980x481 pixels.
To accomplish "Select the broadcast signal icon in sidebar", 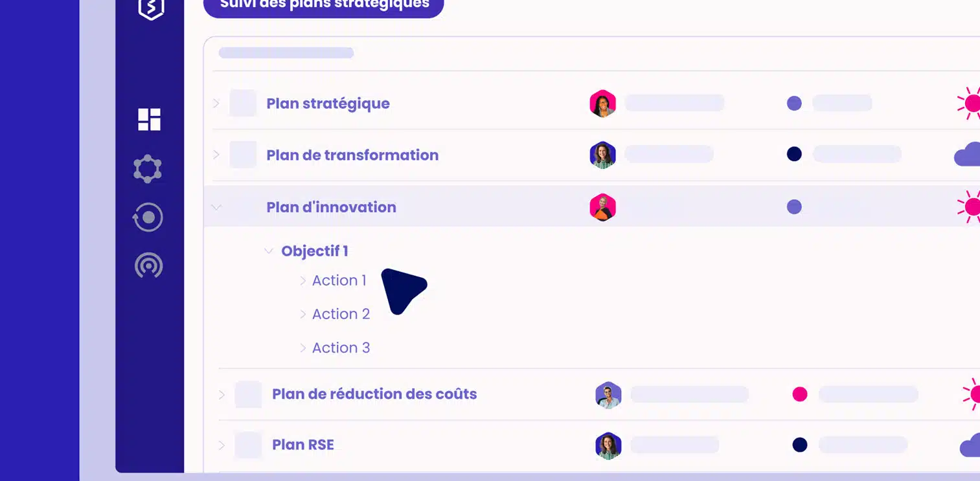I will coord(148,266).
